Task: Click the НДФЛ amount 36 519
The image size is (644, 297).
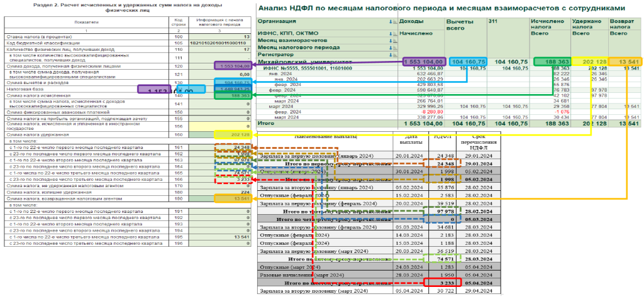Action: [445, 251]
